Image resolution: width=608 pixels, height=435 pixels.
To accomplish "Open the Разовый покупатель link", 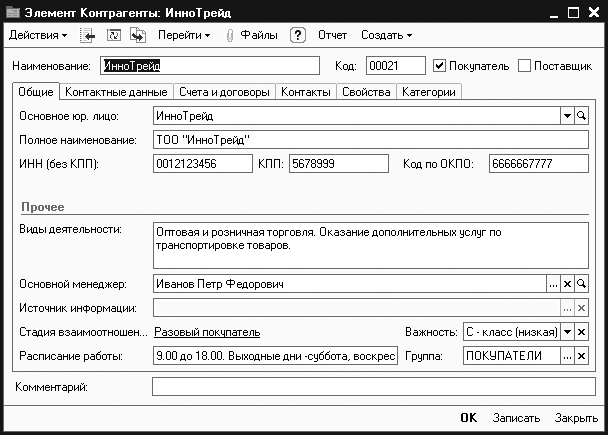I will (x=207, y=332).
